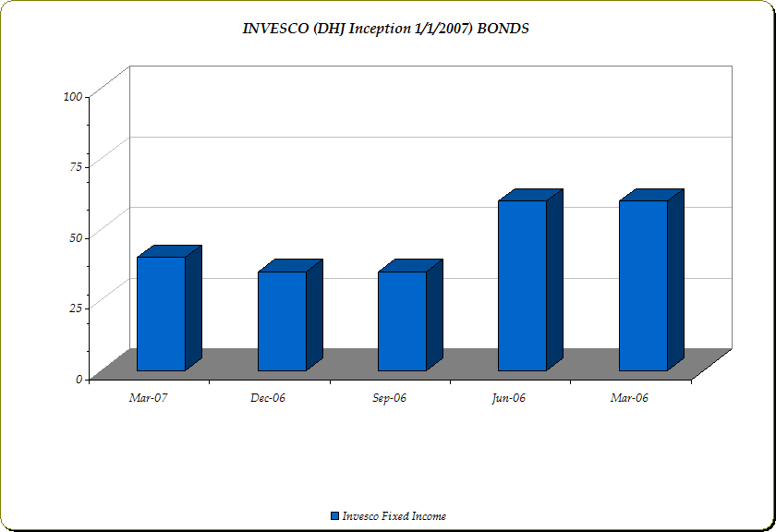The width and height of the screenshot is (776, 532).
Task: Click the 50 value on y-axis
Action: 76,238
